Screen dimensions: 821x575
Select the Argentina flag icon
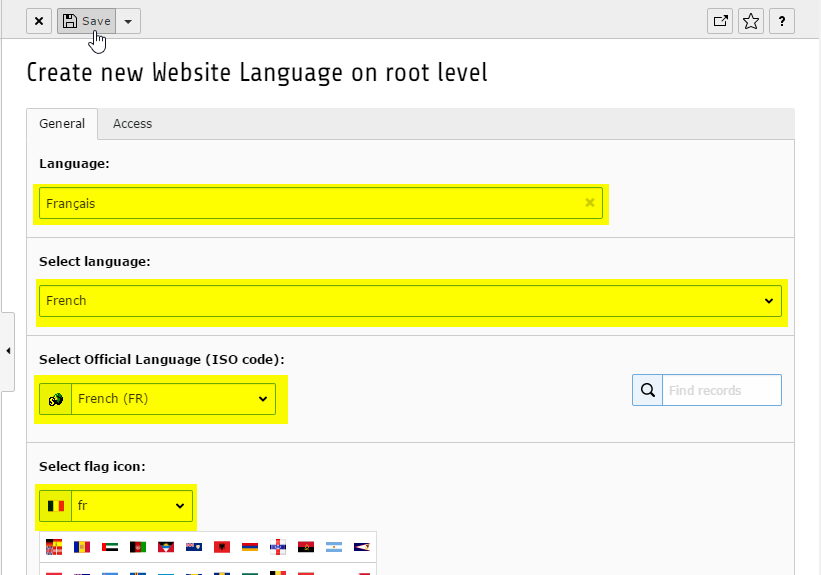(334, 547)
